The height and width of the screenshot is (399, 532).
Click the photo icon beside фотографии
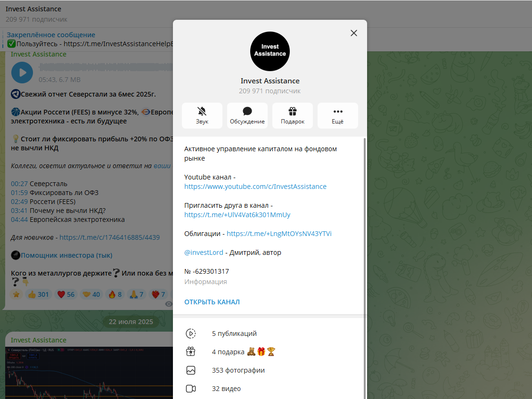pos(191,370)
